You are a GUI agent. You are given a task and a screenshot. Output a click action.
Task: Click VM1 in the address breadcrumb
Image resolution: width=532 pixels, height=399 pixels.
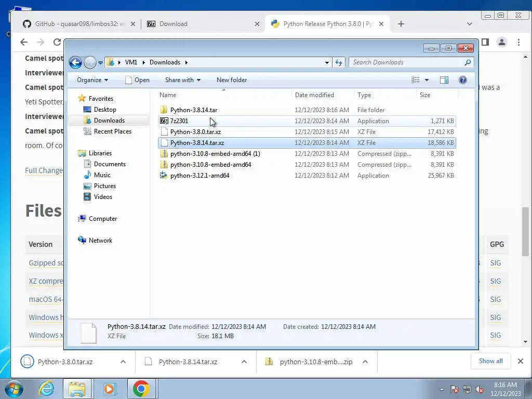131,62
